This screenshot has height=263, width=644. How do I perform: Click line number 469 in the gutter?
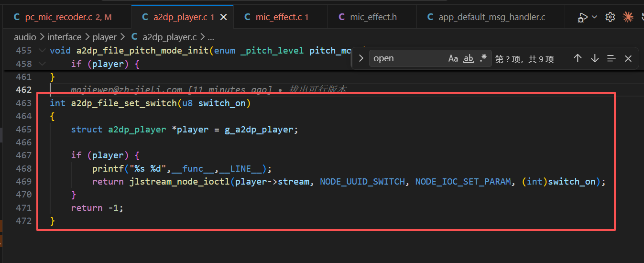[23, 181]
